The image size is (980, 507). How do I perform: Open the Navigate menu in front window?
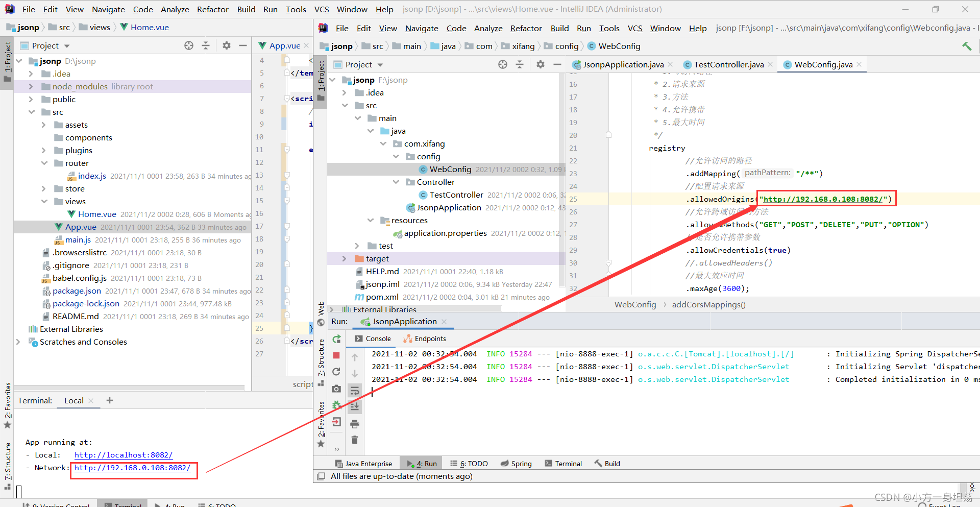422,28
